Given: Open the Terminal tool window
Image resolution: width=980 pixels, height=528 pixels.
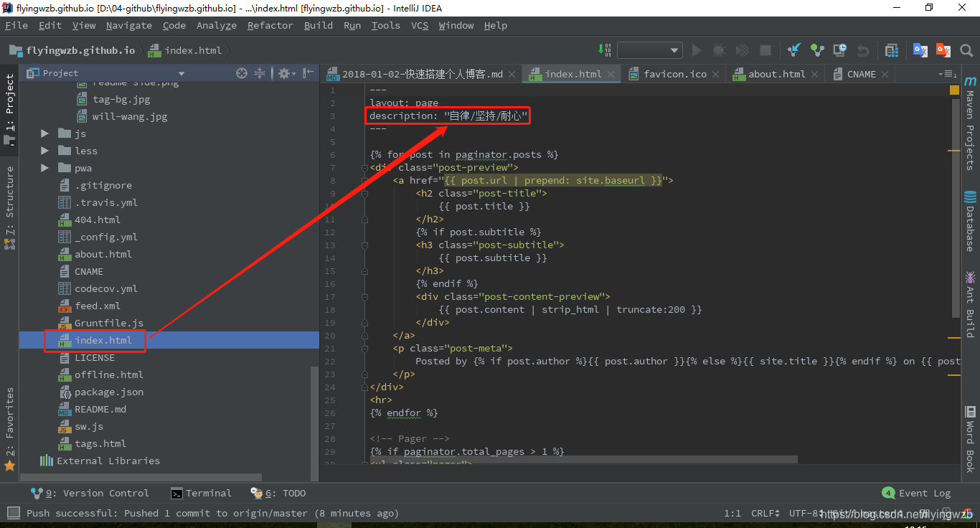Looking at the screenshot, I should pyautogui.click(x=201, y=493).
